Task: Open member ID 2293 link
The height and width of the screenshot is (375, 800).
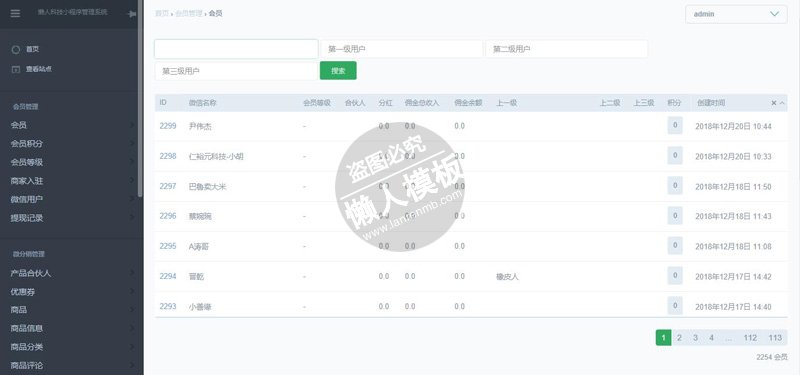Action: point(168,306)
